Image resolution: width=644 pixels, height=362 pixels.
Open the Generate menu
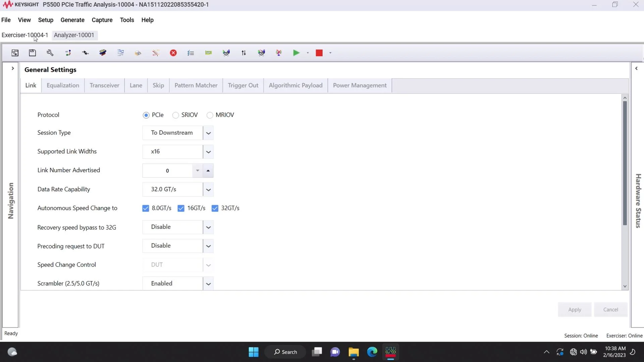tap(72, 20)
